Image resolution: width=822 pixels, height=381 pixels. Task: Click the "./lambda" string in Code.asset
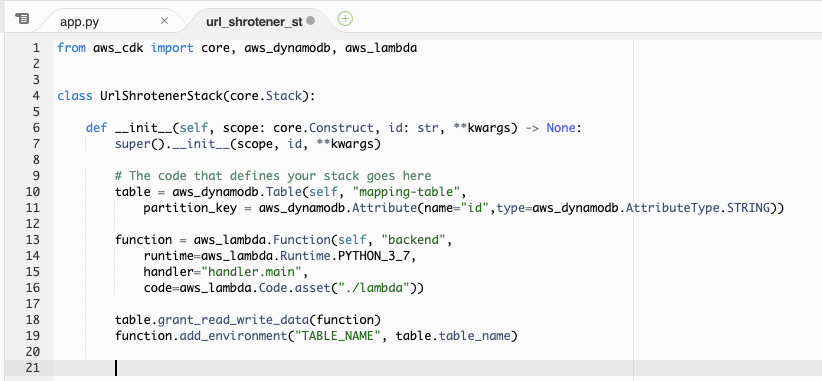(377, 288)
